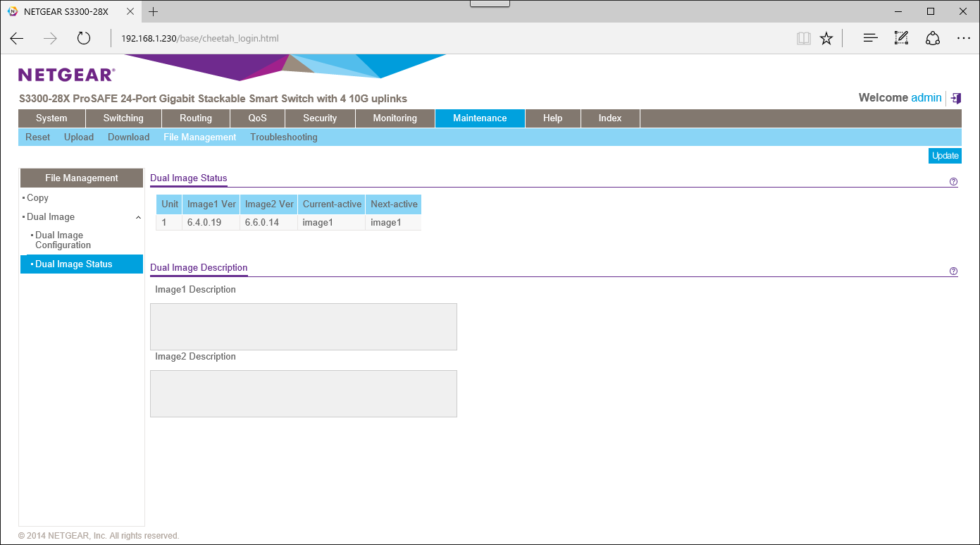This screenshot has height=545, width=980.
Task: Click the Unit column header
Action: point(170,204)
